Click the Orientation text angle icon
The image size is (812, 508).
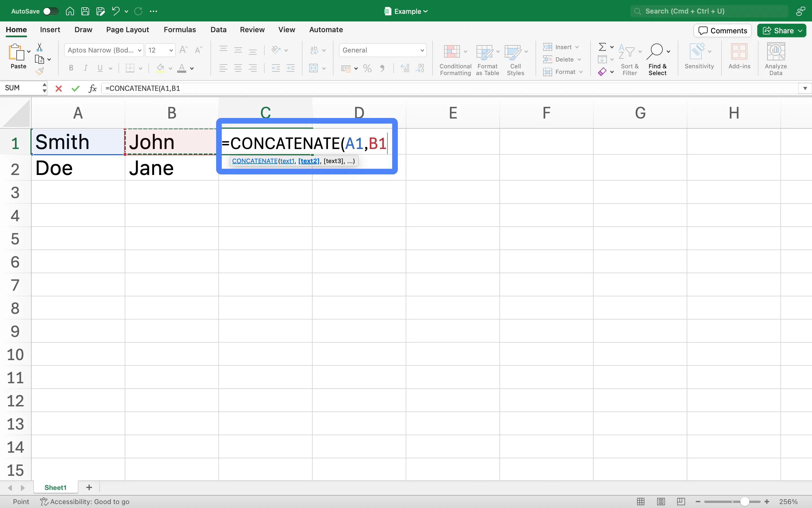pyautogui.click(x=276, y=50)
